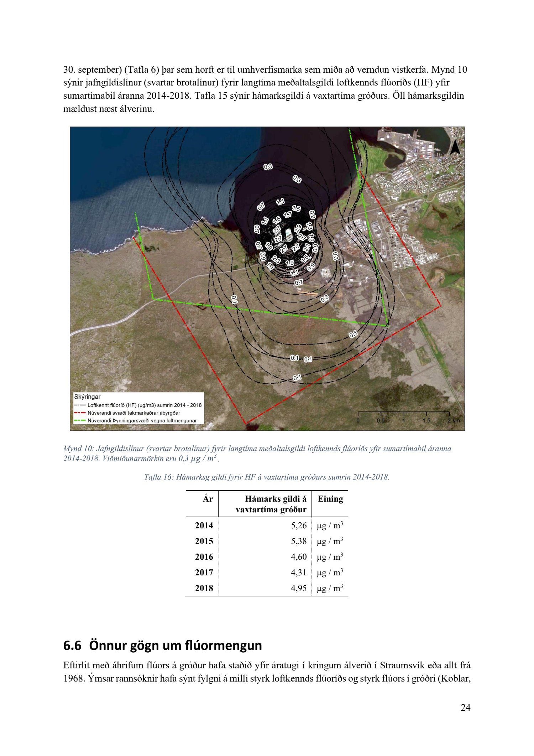The height and width of the screenshot is (756, 534).
Task: Click the 4,95 value cell
Action: click(299, 588)
